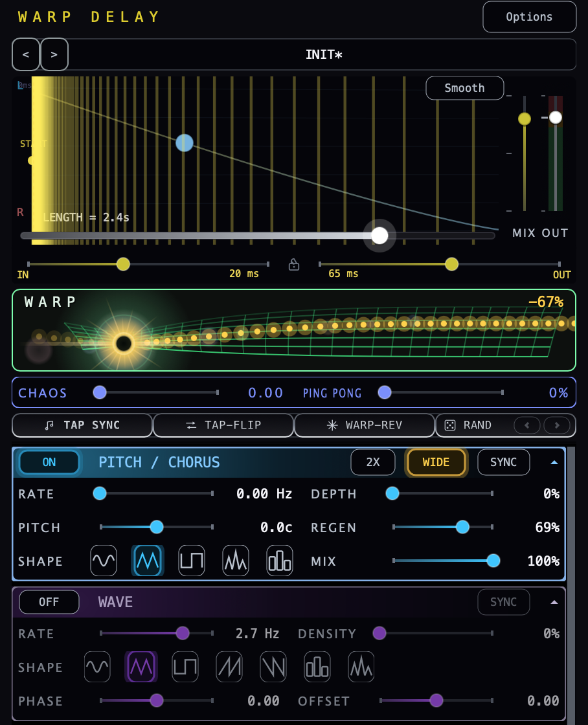Toggle WIDE mode in Pitch/Chorus

[436, 462]
